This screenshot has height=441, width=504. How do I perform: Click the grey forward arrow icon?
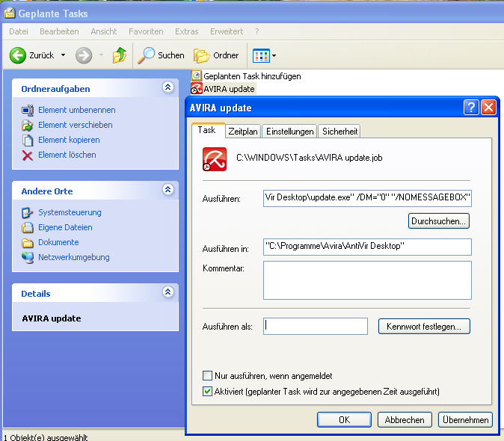84,55
